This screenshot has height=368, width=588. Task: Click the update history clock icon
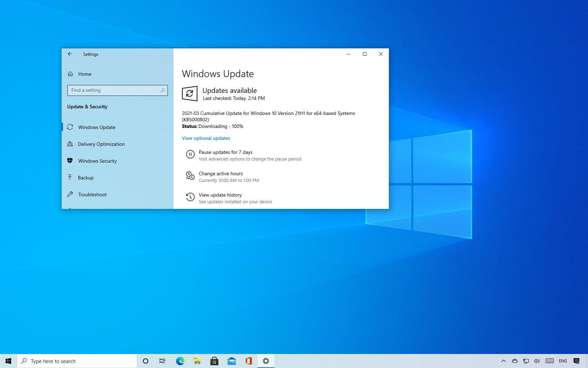(x=190, y=197)
